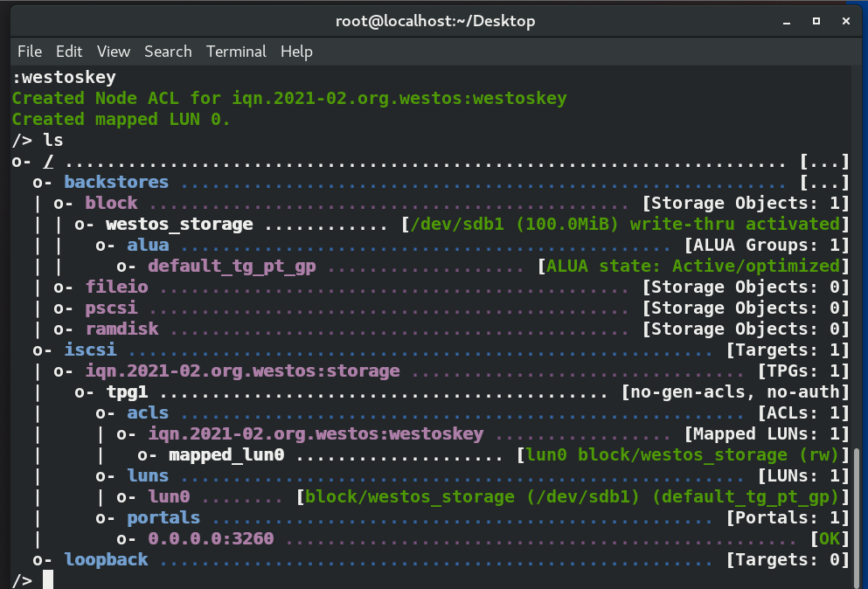Click the window title 'root@localhost:~/Desktop'
This screenshot has width=868, height=589.
(x=435, y=21)
